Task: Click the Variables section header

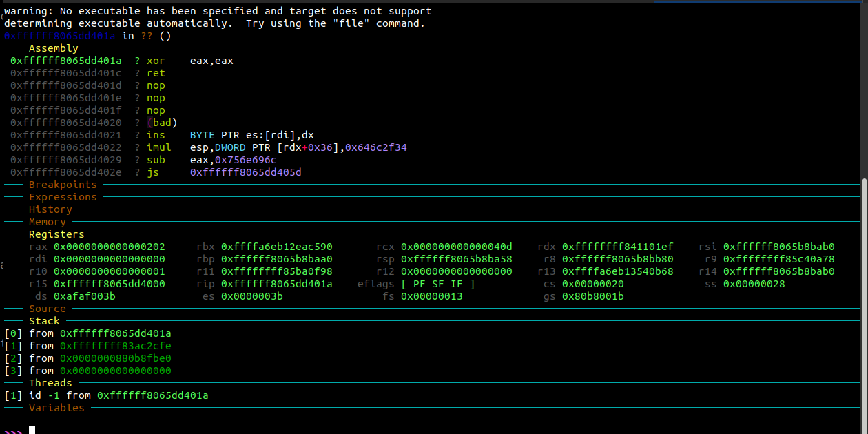Action: [56, 408]
